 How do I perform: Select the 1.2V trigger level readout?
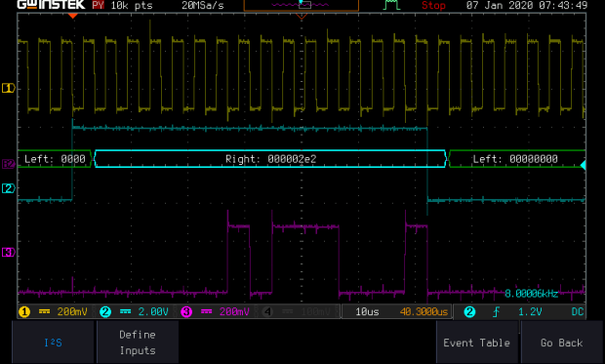(x=530, y=312)
